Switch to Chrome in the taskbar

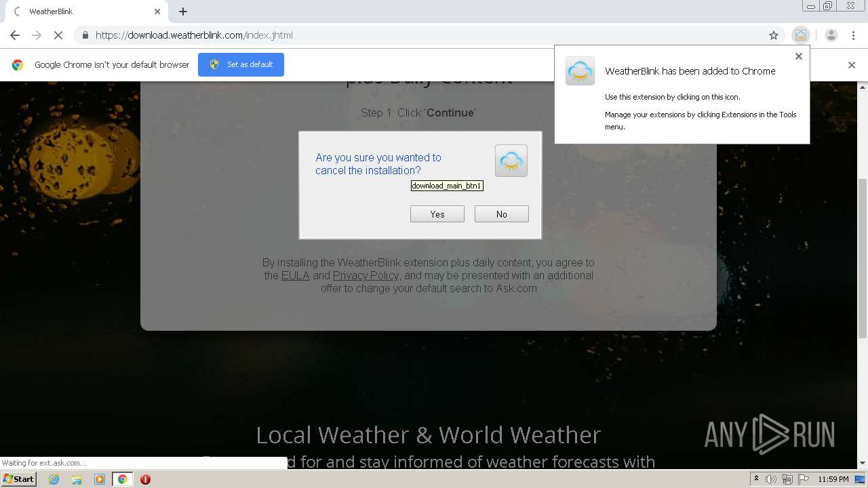click(122, 479)
